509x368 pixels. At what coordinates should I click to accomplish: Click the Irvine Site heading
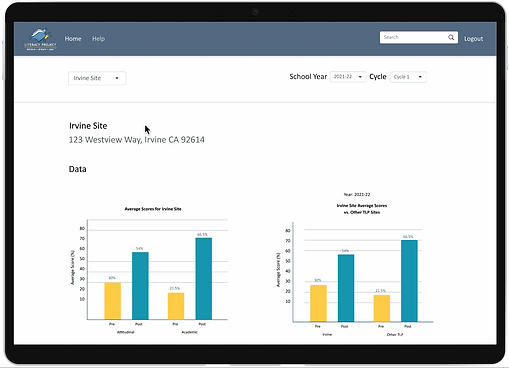coord(88,126)
